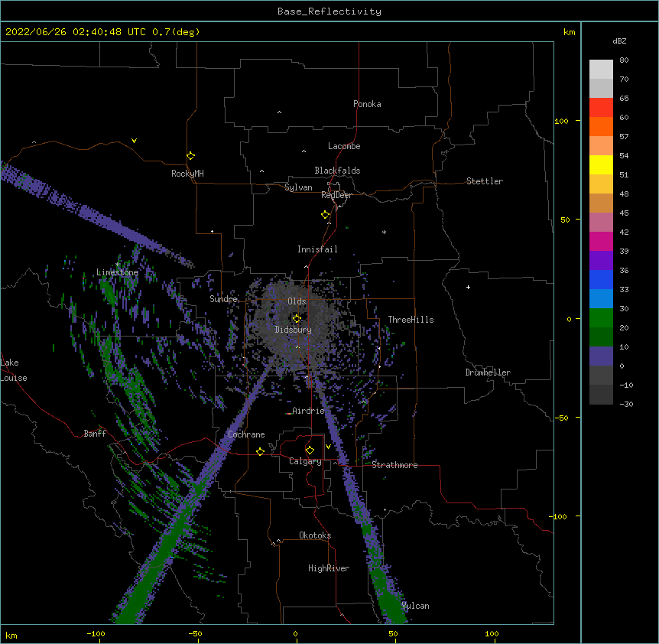Click the HighRiver label
Image resolution: width=659 pixels, height=644 pixels.
click(329, 568)
